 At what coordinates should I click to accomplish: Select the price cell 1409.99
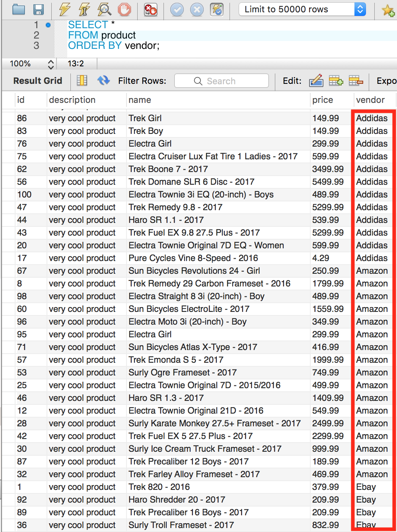tap(332, 398)
